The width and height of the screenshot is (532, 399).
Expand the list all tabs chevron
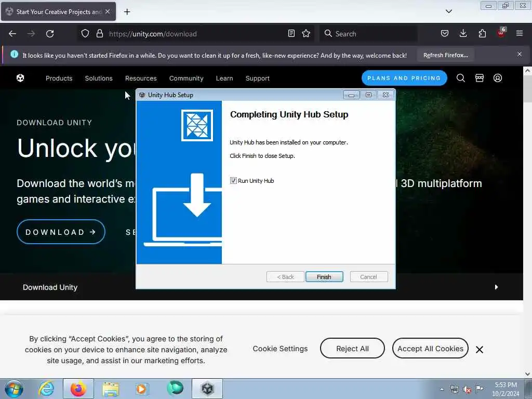click(448, 11)
